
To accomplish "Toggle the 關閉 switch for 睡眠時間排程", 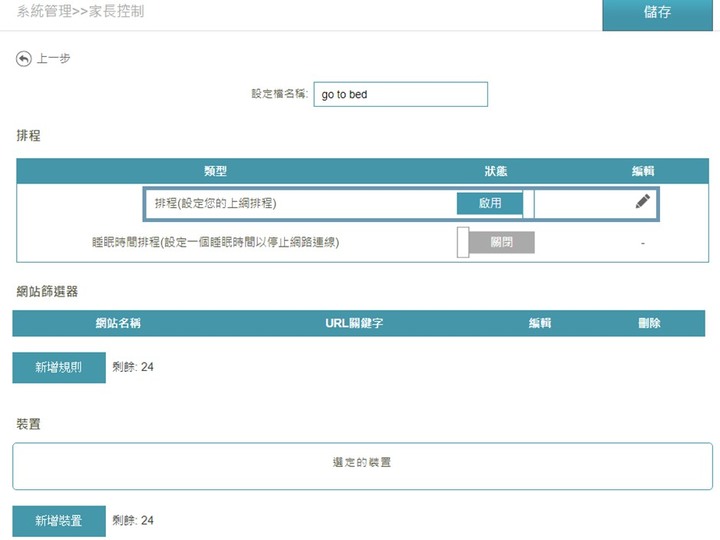I will pyautogui.click(x=495, y=242).
